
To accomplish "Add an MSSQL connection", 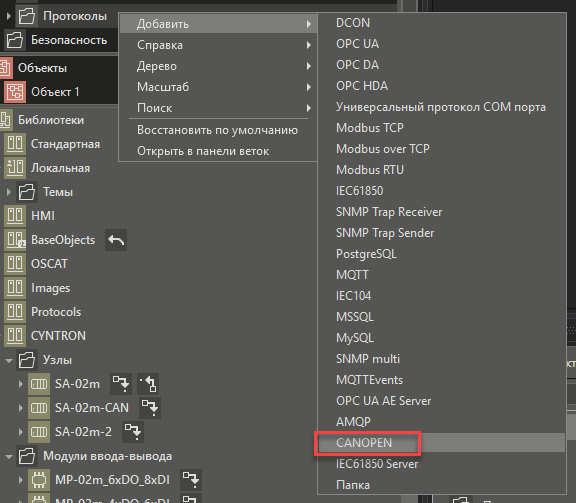I will (x=442, y=317).
